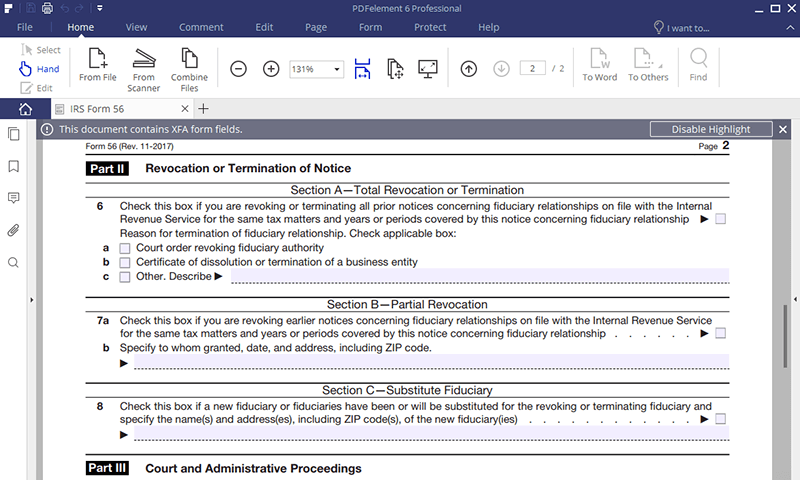Zoom in with the plus icon
Image resolution: width=800 pixels, height=480 pixels.
271,68
